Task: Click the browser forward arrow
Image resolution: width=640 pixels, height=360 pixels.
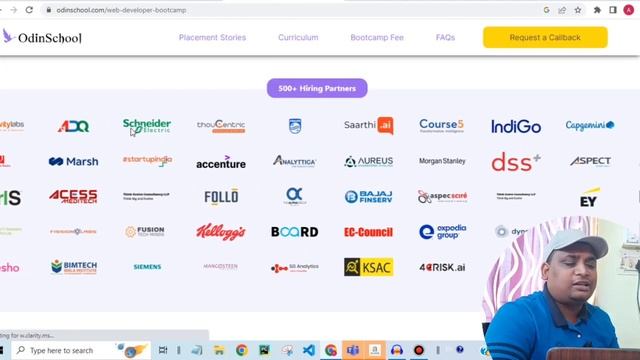Action: click(x=13, y=10)
